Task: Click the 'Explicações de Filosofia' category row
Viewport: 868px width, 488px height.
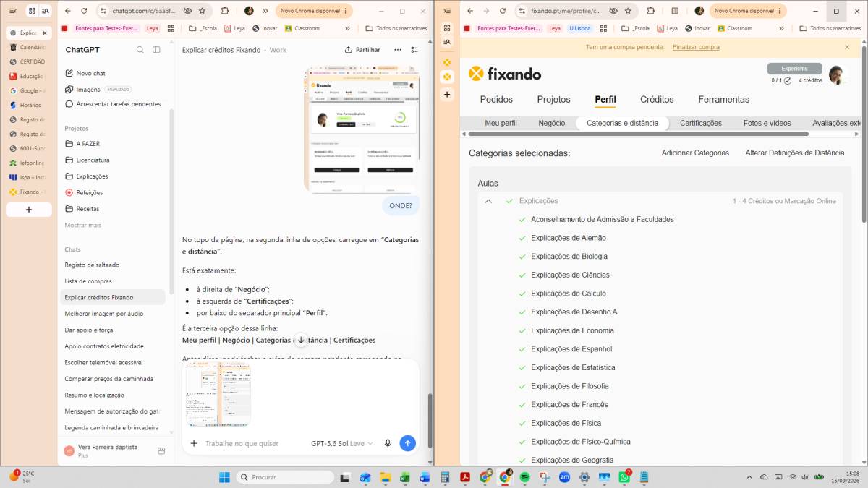Action: (x=570, y=386)
